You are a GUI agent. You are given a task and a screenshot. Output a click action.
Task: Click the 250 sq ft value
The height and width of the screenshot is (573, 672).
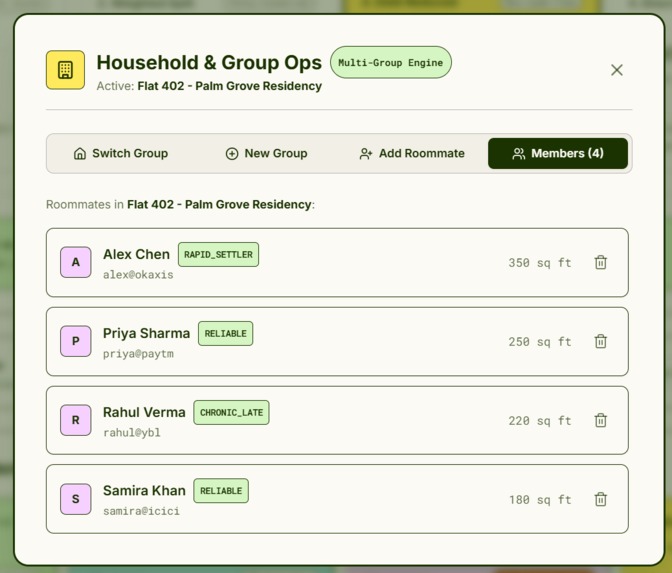coord(540,342)
